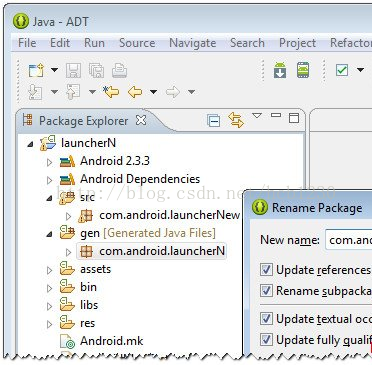Open the Back navigation history dropdown

click(x=153, y=92)
